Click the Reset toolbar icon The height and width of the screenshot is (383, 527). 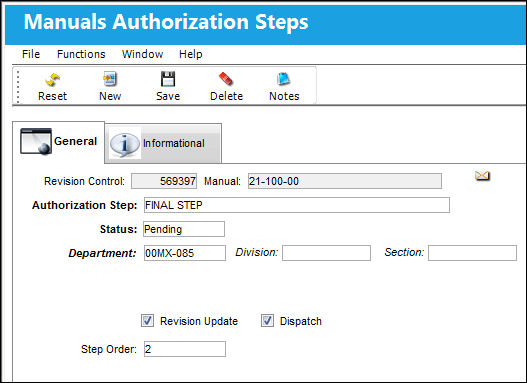(x=52, y=80)
